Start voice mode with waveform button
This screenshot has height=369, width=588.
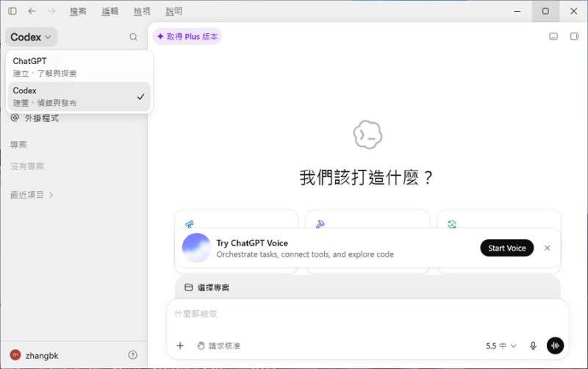(555, 345)
